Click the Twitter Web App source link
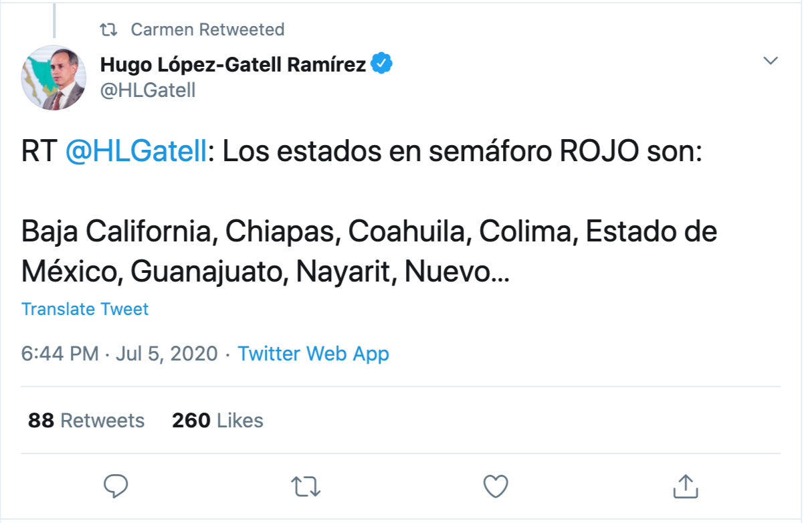The image size is (812, 523). (x=313, y=353)
